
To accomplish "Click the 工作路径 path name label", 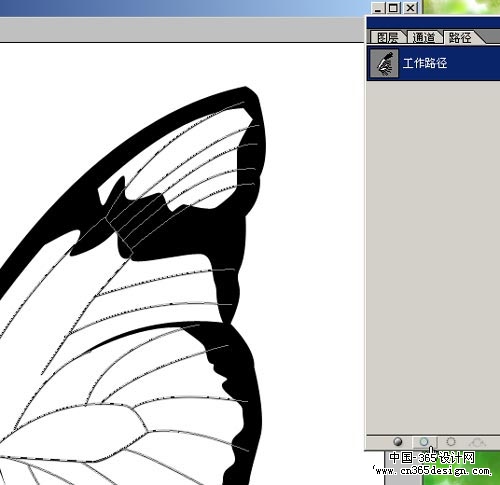I will click(425, 63).
